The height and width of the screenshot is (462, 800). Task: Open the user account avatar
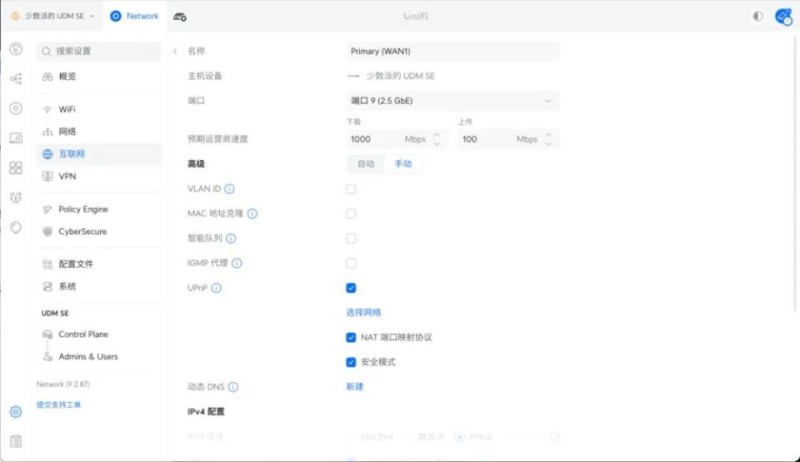pos(783,16)
